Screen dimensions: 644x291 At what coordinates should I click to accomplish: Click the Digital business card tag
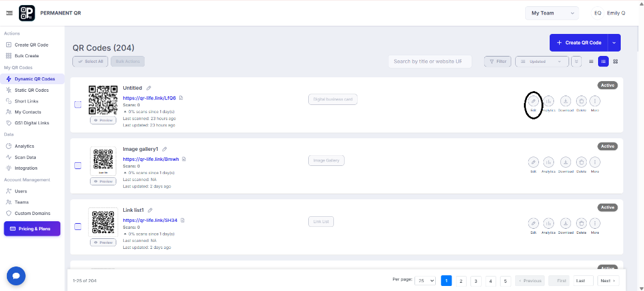coord(333,99)
